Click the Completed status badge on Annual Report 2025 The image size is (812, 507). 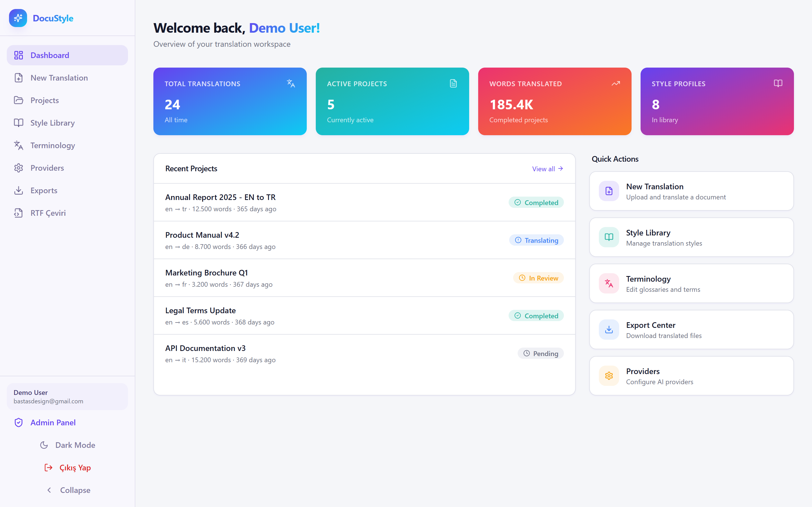pos(536,202)
